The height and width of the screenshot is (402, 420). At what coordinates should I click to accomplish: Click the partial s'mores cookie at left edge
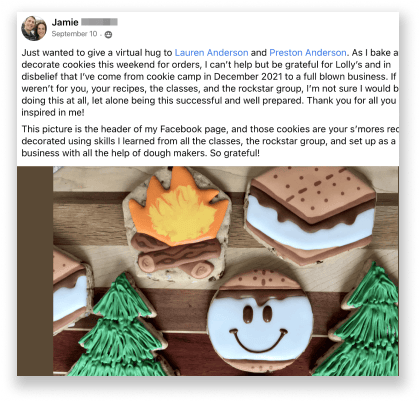pyautogui.click(x=72, y=292)
